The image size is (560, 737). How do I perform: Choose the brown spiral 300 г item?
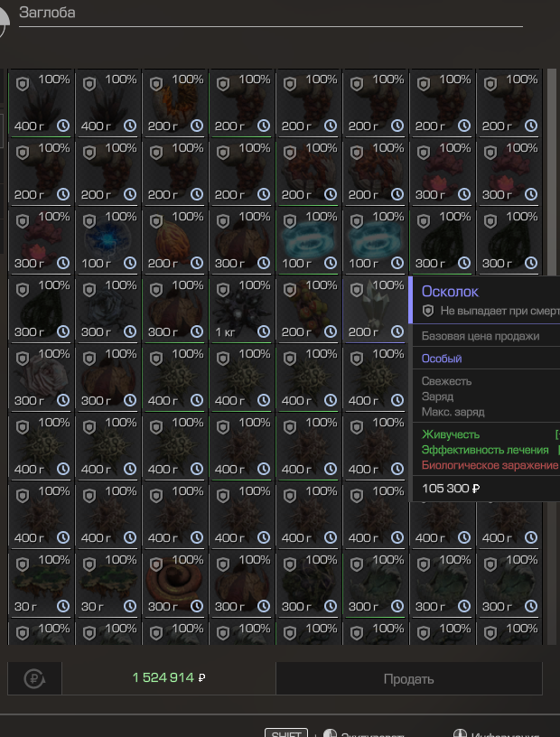click(x=175, y=583)
